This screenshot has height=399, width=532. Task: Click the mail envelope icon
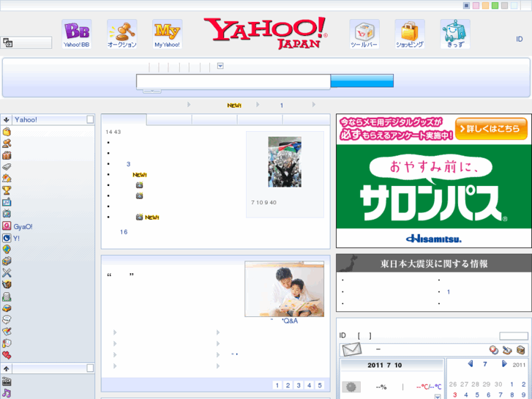(352, 349)
